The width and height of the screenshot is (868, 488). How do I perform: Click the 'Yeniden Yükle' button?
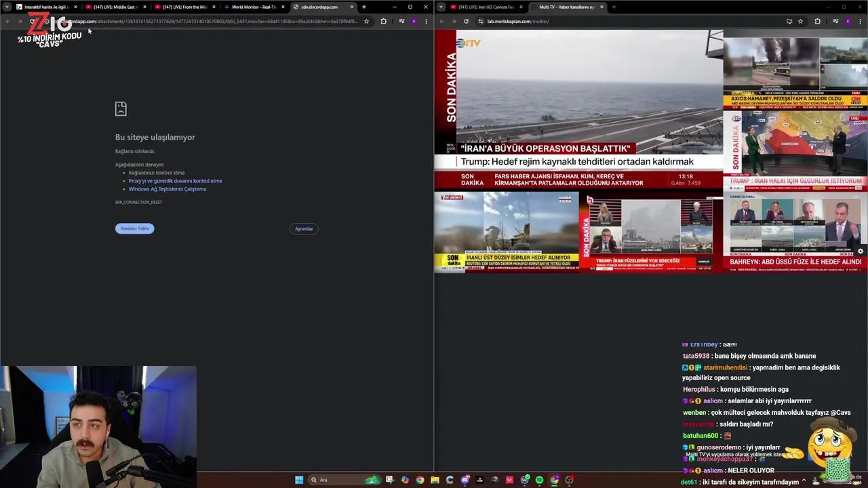[x=134, y=228]
